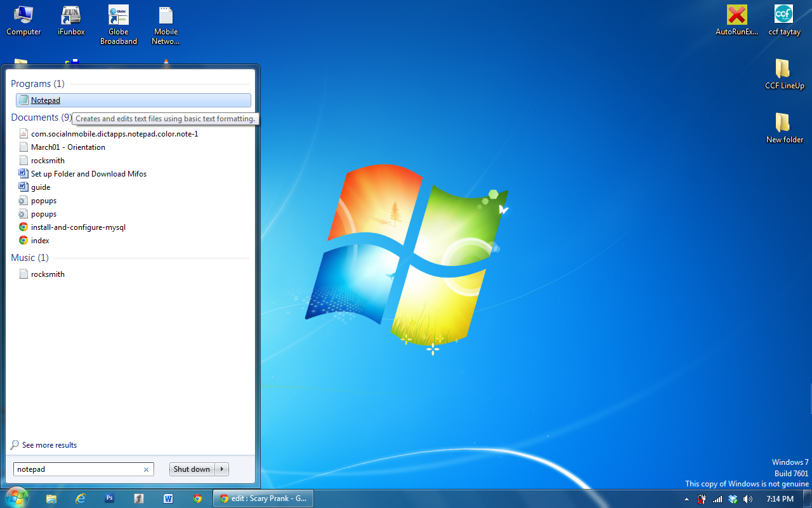Screen dimensions: 812x508
Task: Click the Programs (1) group header
Action: tap(37, 84)
